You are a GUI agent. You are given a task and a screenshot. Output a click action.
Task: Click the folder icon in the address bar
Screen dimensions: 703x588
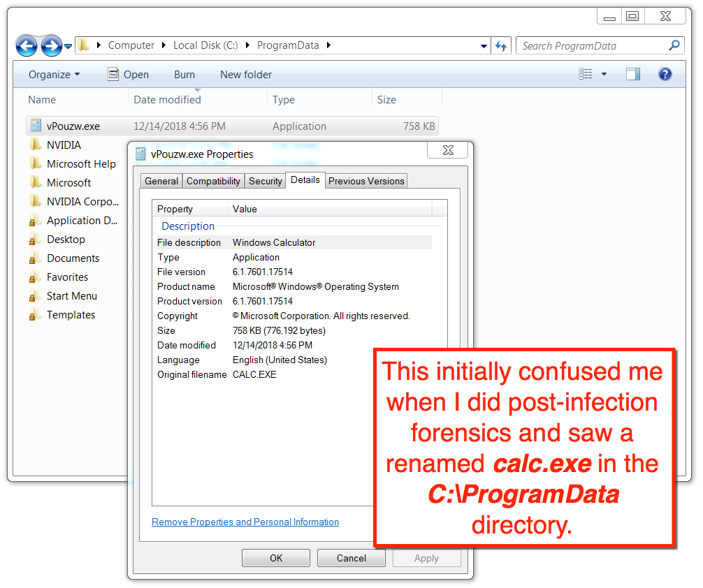(83, 45)
